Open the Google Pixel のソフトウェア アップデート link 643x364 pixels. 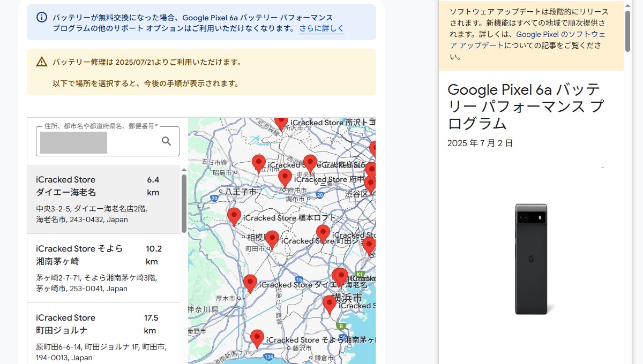tap(528, 40)
